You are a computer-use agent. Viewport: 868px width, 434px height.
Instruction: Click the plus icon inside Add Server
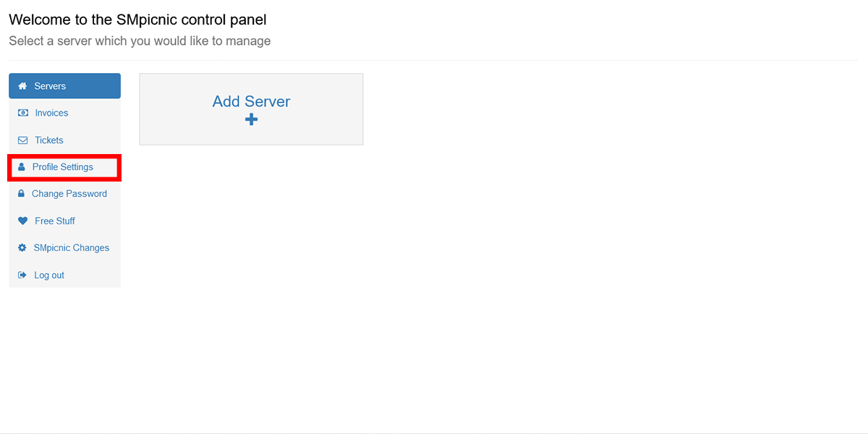[251, 119]
